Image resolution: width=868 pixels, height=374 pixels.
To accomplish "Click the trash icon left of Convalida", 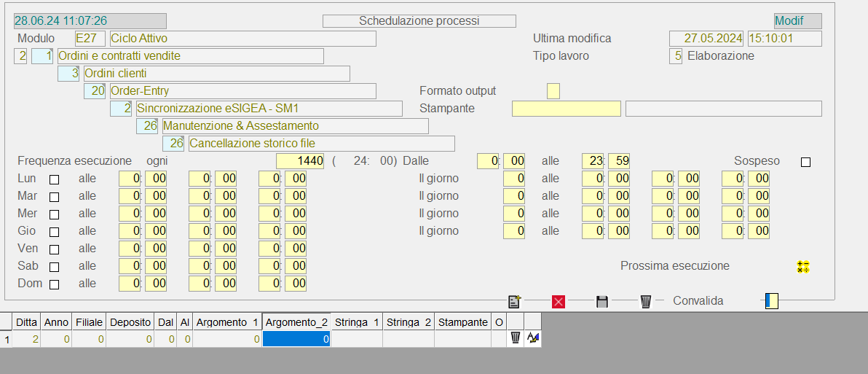I will (x=646, y=301).
